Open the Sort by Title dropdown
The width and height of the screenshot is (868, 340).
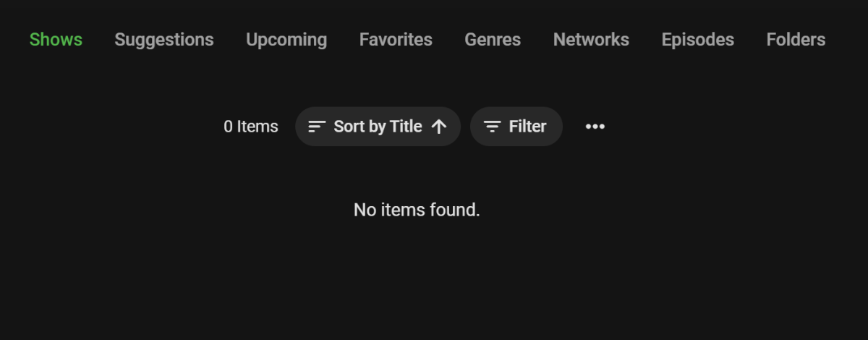[378, 127]
